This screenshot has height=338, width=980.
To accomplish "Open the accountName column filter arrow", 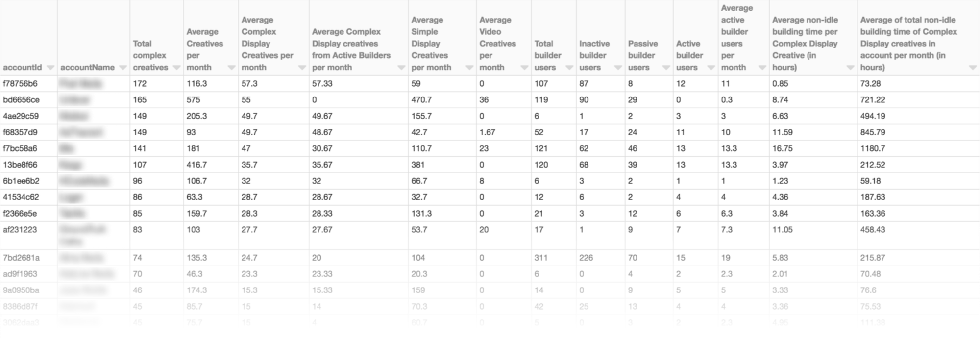I will [122, 68].
